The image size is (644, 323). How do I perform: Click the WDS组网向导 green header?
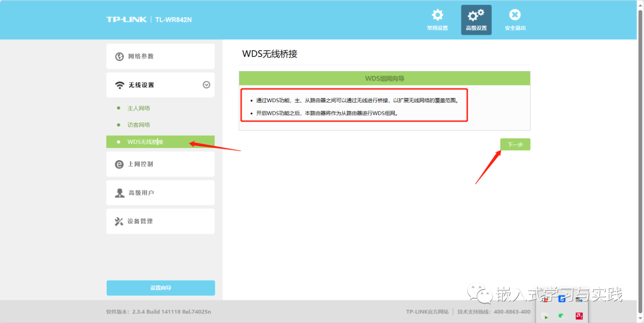(x=385, y=78)
